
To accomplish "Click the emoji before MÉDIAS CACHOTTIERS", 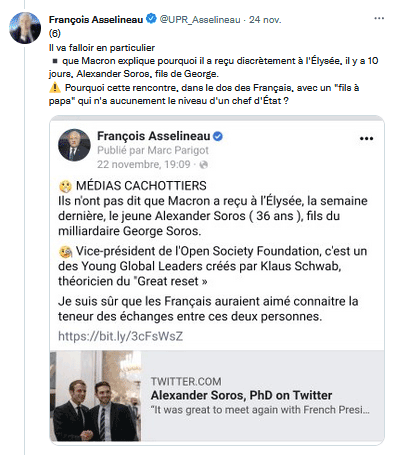I will click(65, 186).
